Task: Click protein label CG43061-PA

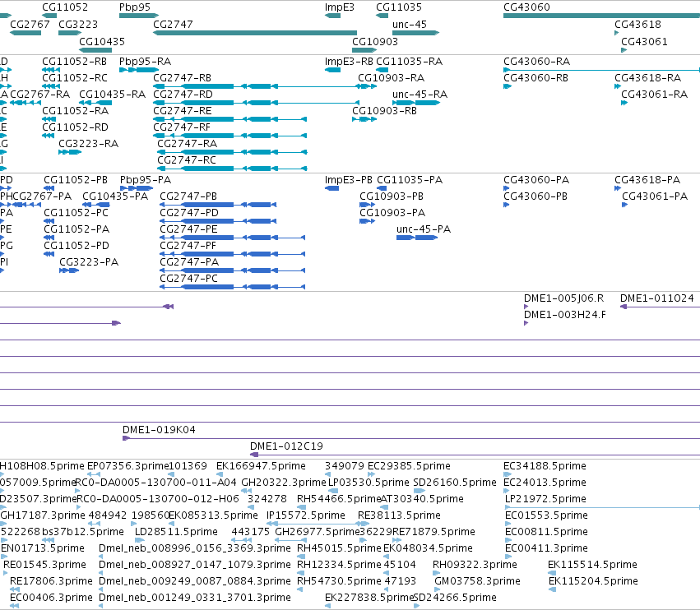Action: click(x=655, y=196)
